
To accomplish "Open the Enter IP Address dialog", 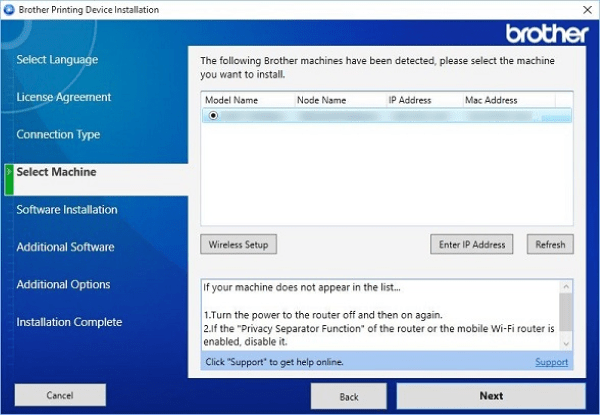I will click(472, 244).
